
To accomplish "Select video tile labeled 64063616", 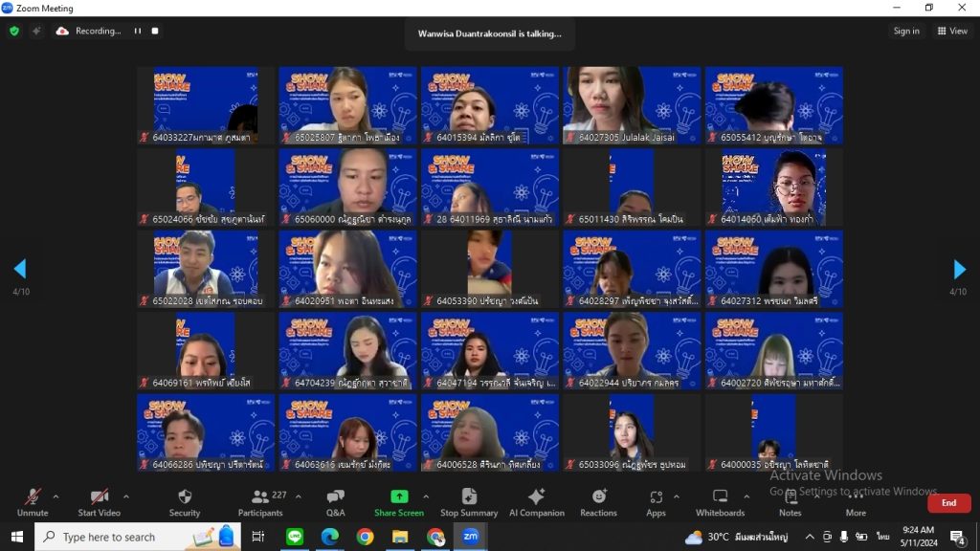I will 347,432.
